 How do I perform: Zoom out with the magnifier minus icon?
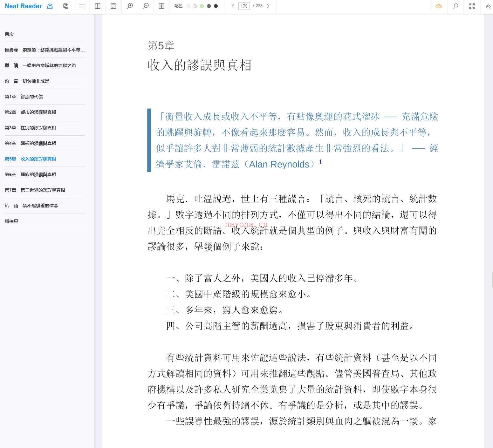point(146,6)
